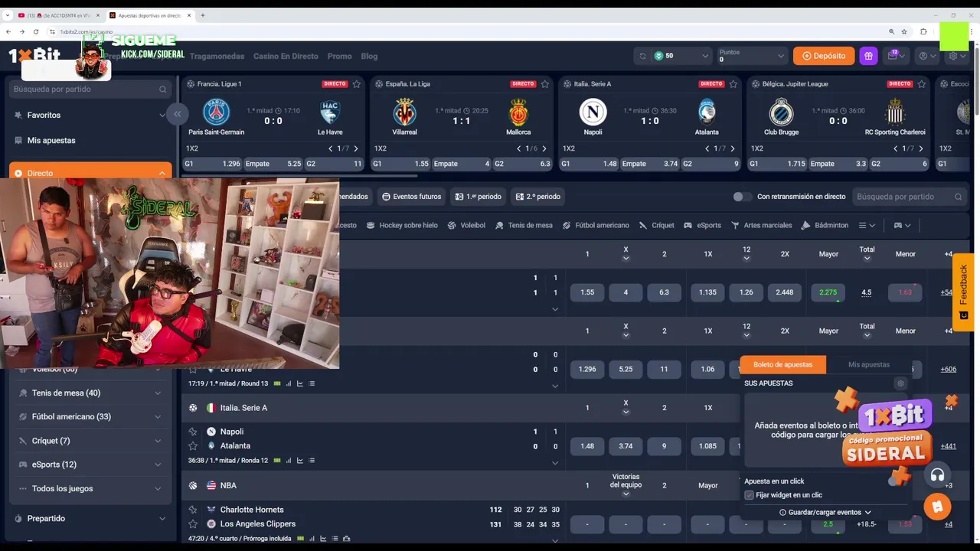Open the Blog link in top navigation
This screenshot has width=980, height=551.
tap(369, 56)
